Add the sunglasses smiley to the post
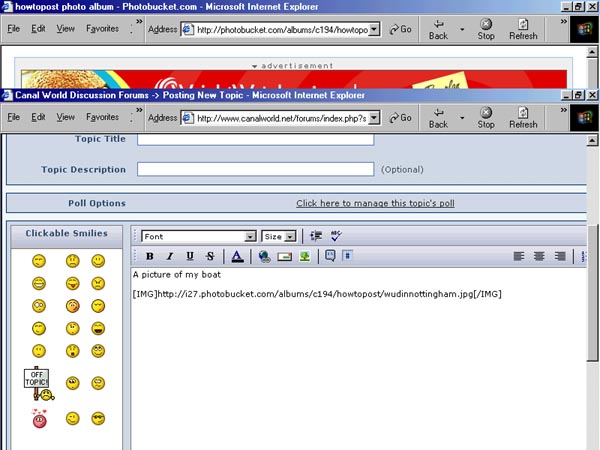Screen dimensions: 600x450 [99, 417]
